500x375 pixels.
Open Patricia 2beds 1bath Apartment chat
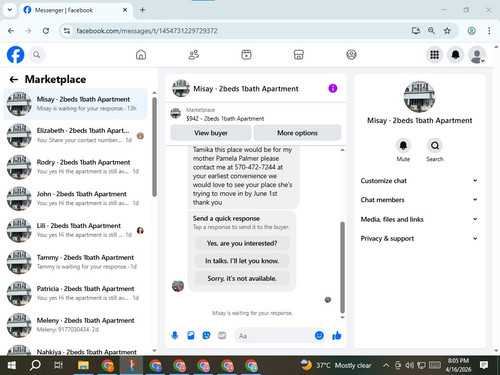click(75, 293)
